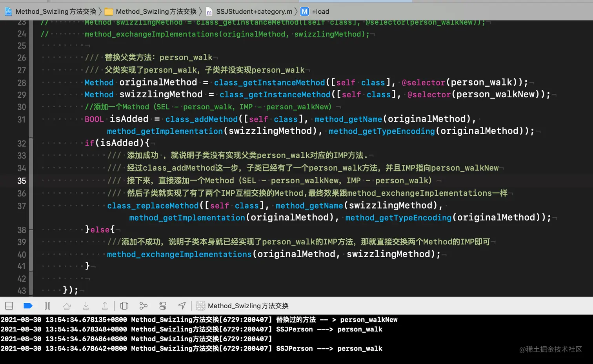Click comment on line 27 about 父类实现了person_walk
This screenshot has width=593, height=364.
coord(195,70)
